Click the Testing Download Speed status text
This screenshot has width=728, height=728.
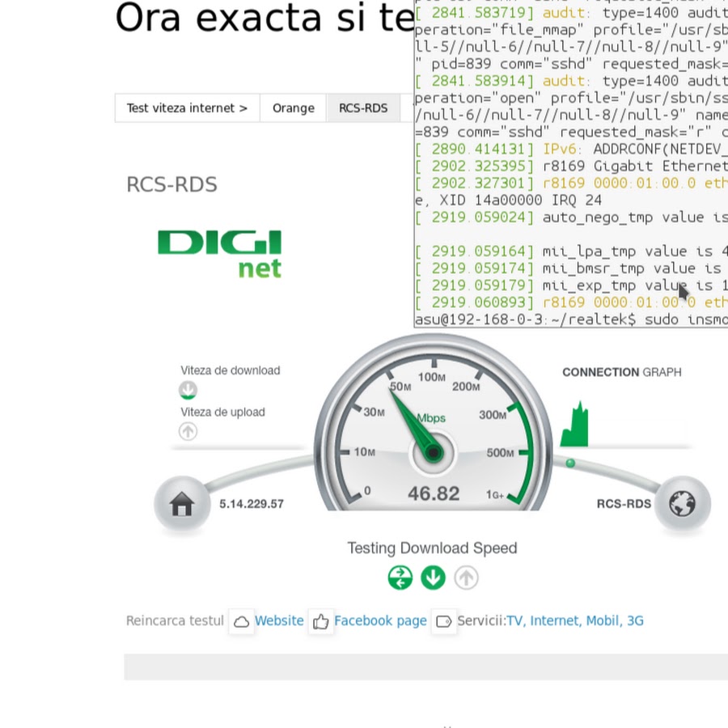tap(432, 548)
